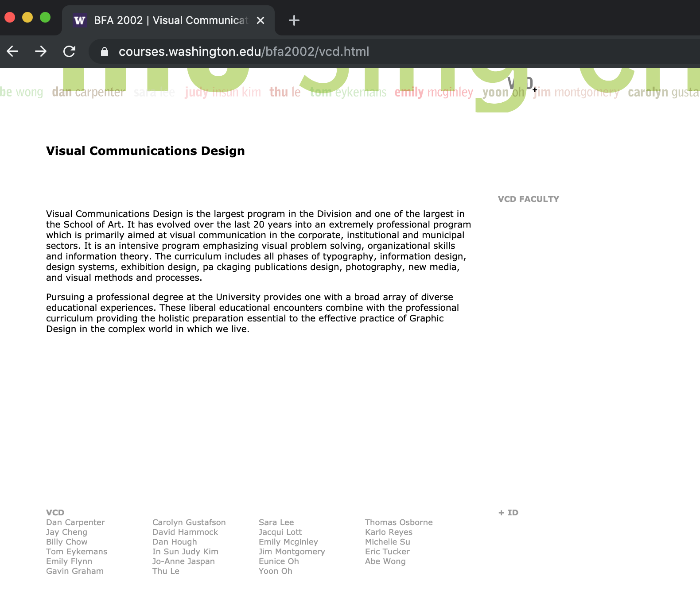Click 'sara lee' in the banner
Screen dimensions: 700x611
(154, 92)
